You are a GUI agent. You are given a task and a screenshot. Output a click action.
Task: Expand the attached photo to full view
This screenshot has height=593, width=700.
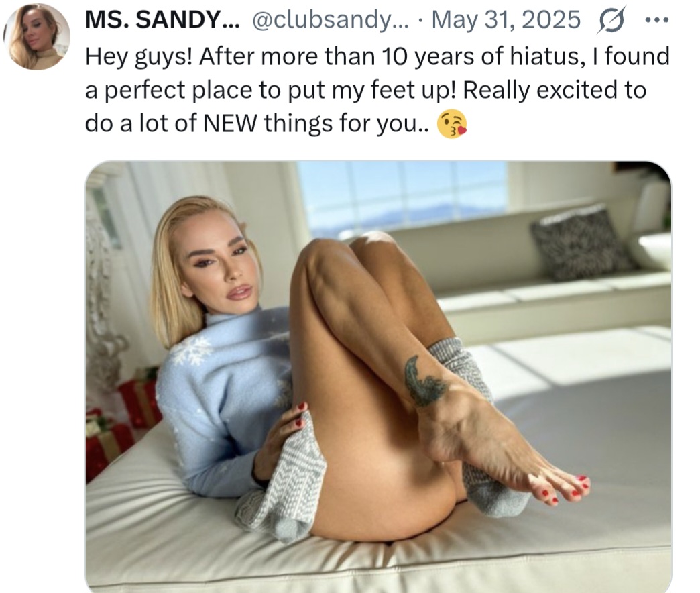[x=378, y=376]
